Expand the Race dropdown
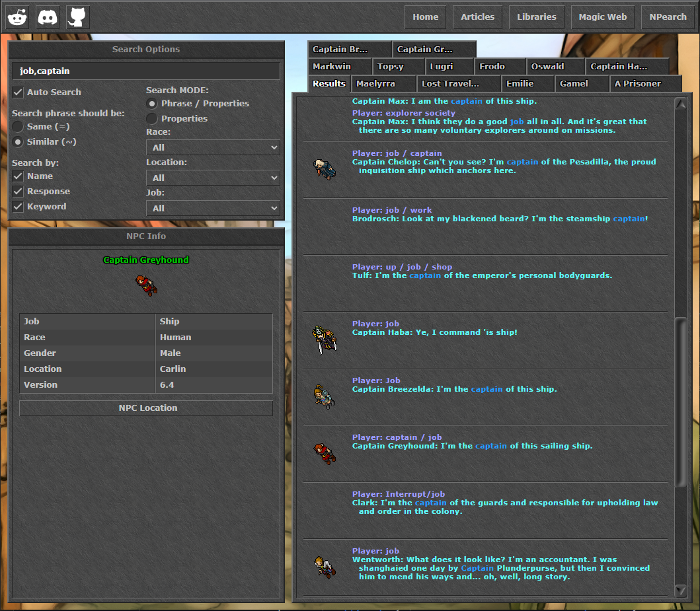Viewport: 700px width, 611px height. pyautogui.click(x=213, y=147)
